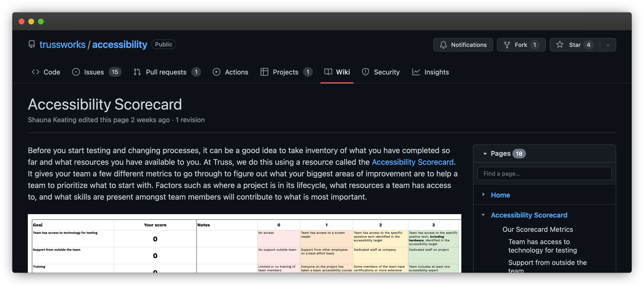Click the Insights graph icon
644x285 pixels.
[x=416, y=72]
